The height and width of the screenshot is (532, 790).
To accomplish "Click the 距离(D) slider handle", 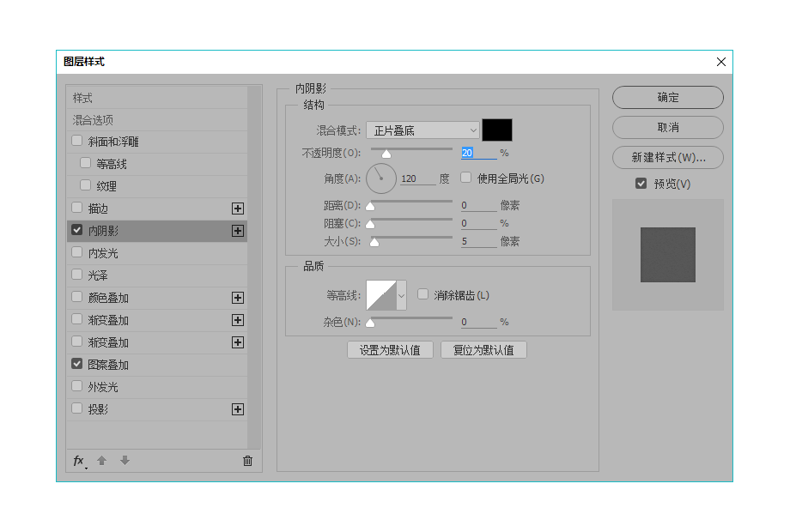I will [370, 206].
